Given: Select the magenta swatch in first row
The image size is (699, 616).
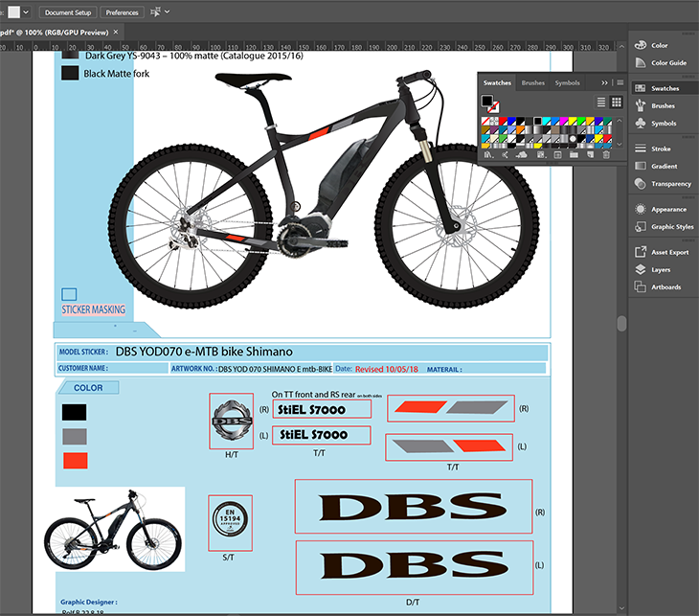Looking at the screenshot, I should (563, 121).
